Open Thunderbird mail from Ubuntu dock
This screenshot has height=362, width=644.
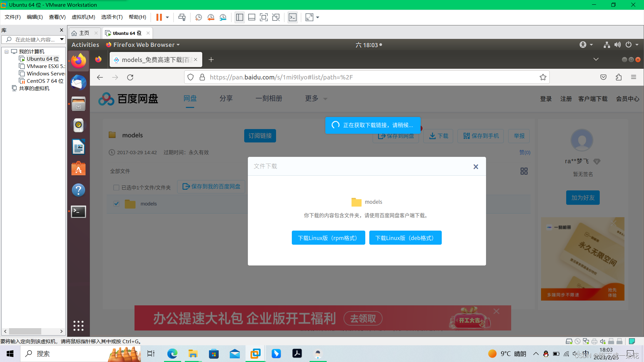tap(78, 82)
